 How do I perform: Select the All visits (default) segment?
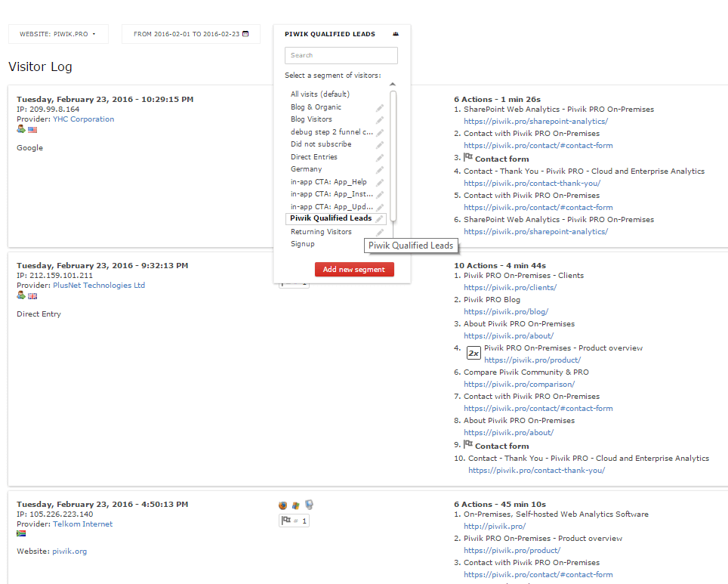coord(319,94)
